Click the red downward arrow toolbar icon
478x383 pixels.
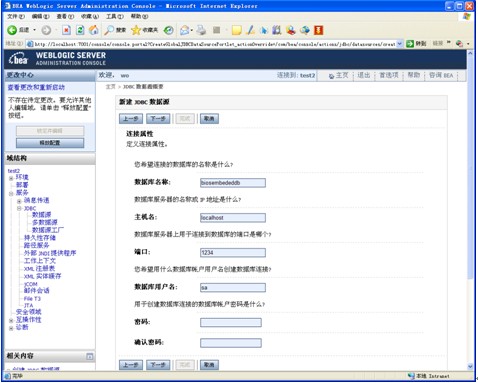coord(319,30)
